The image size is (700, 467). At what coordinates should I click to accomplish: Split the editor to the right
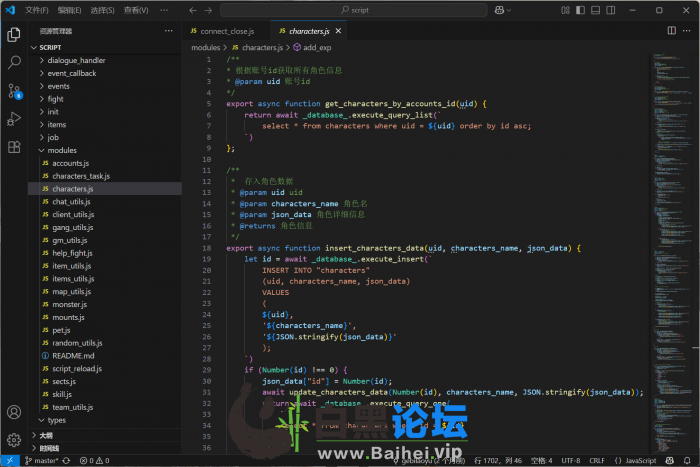click(671, 30)
